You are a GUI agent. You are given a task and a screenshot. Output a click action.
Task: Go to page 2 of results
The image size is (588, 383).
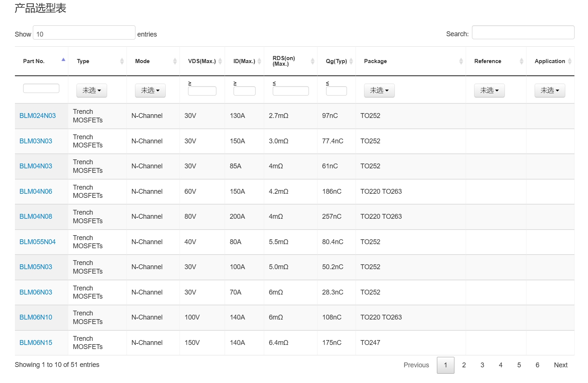click(464, 365)
